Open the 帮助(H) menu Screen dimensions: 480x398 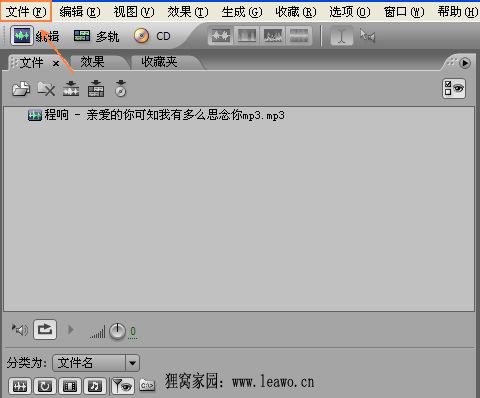click(458, 12)
